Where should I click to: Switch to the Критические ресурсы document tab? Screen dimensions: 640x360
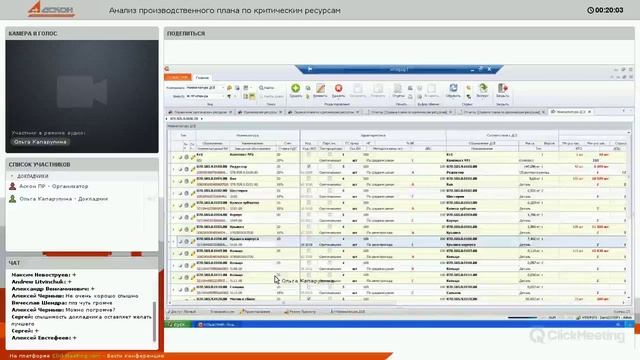click(260, 112)
